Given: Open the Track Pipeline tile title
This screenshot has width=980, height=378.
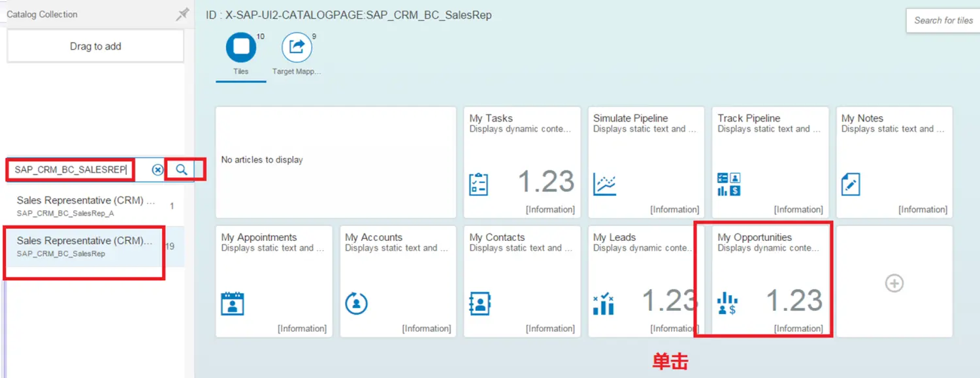Looking at the screenshot, I should click(x=749, y=118).
